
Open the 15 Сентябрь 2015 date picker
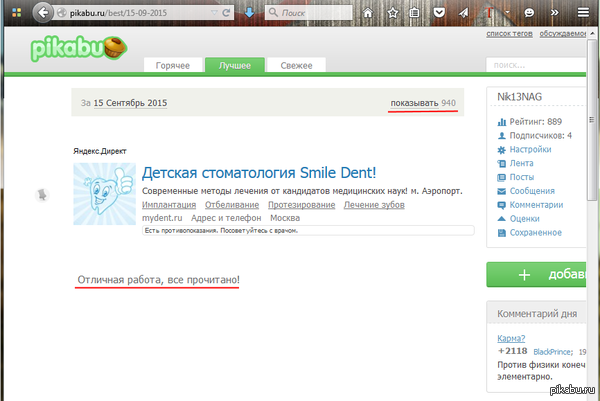130,104
